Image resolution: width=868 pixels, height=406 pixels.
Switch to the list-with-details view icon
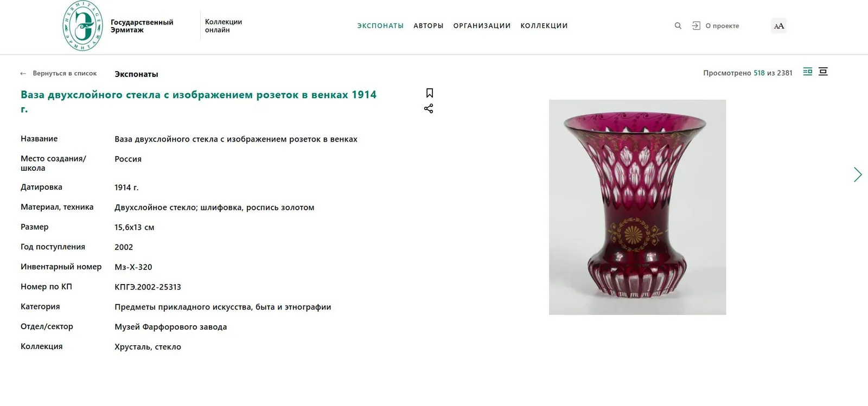pos(807,72)
